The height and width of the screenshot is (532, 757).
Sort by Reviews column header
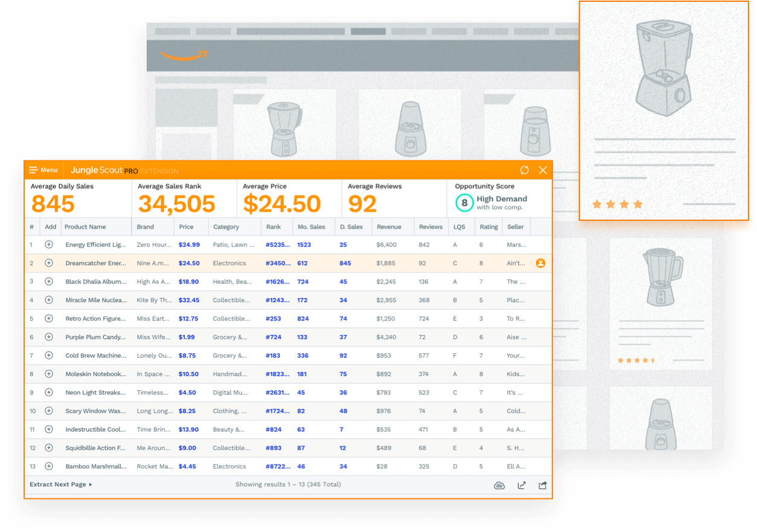pos(431,227)
